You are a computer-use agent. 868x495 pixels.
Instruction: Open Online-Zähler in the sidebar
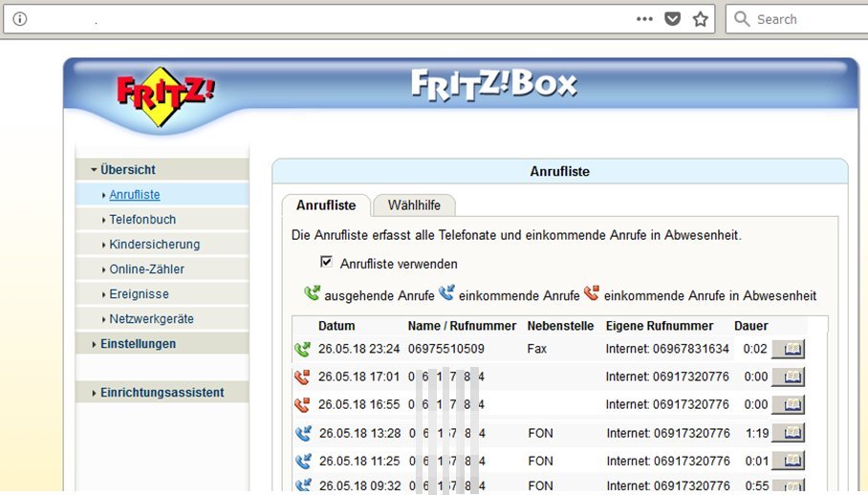(146, 269)
